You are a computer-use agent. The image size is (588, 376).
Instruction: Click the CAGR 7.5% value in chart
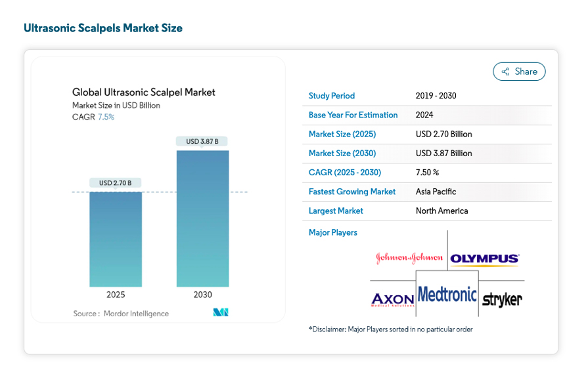coord(106,117)
